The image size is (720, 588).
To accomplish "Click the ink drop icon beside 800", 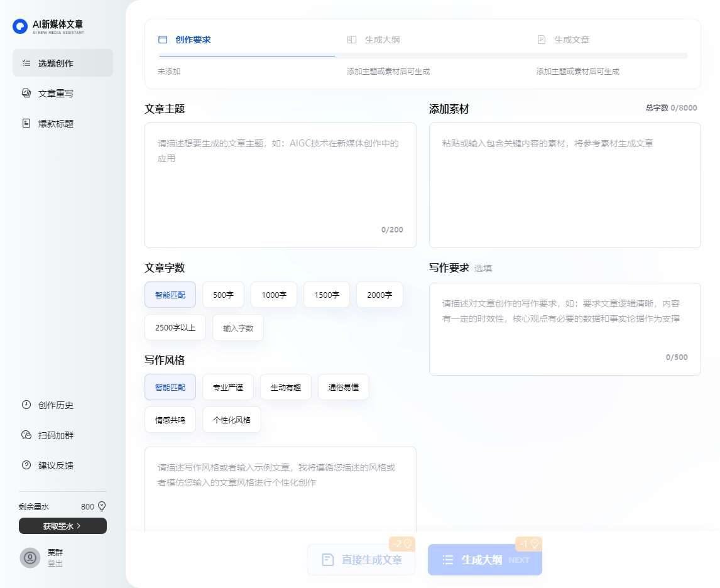I will pos(101,506).
